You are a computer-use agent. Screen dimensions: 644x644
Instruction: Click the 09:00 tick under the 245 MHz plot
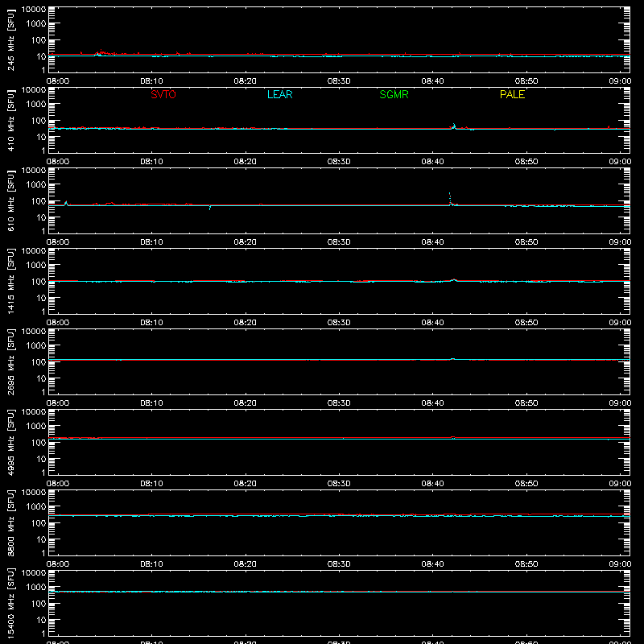click(x=620, y=81)
